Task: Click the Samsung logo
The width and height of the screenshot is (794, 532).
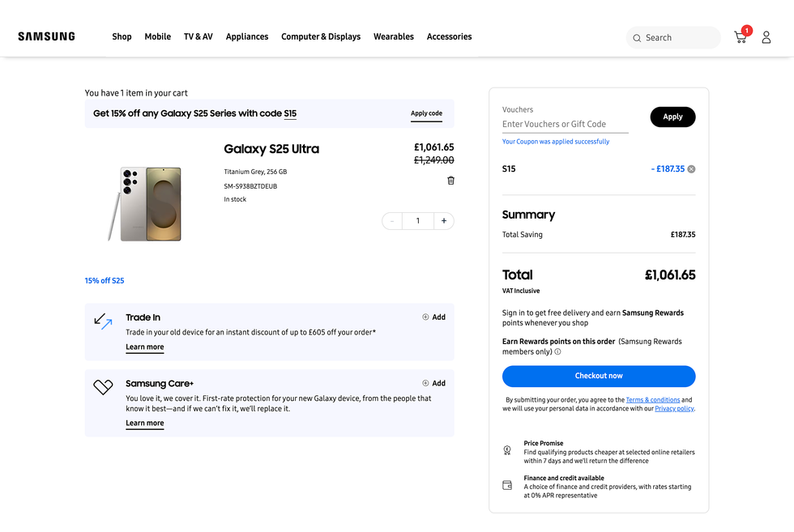Action: (46, 36)
